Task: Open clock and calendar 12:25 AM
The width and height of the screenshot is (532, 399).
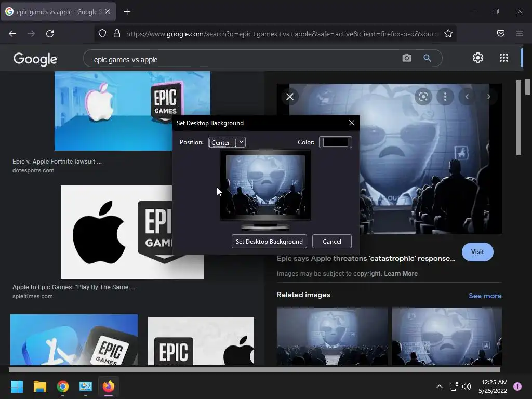Action: pos(493,387)
